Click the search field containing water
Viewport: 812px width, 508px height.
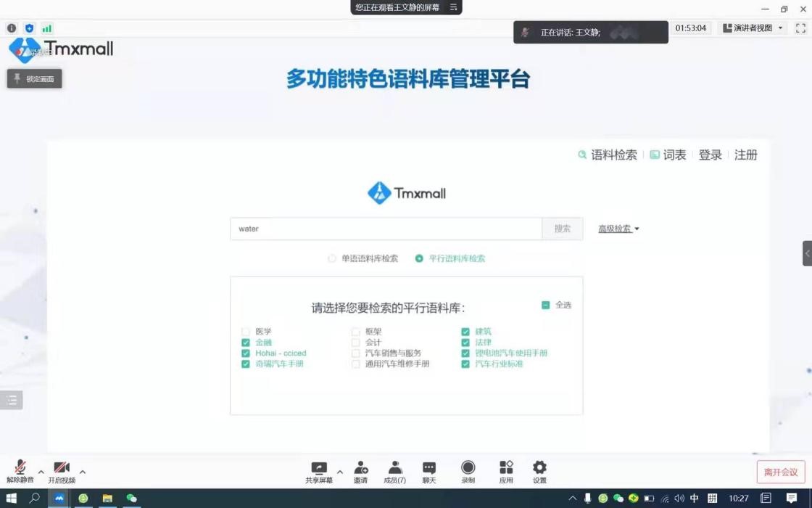pos(386,229)
